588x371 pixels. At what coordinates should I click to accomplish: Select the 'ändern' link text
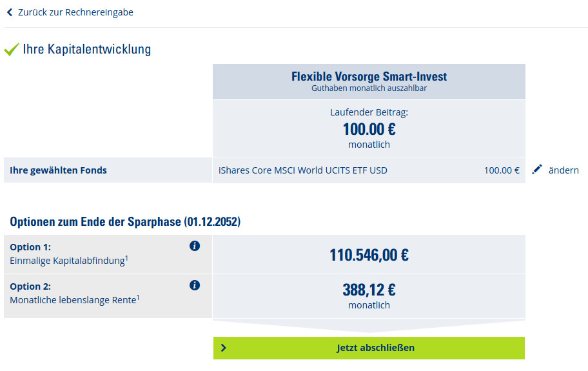click(563, 170)
